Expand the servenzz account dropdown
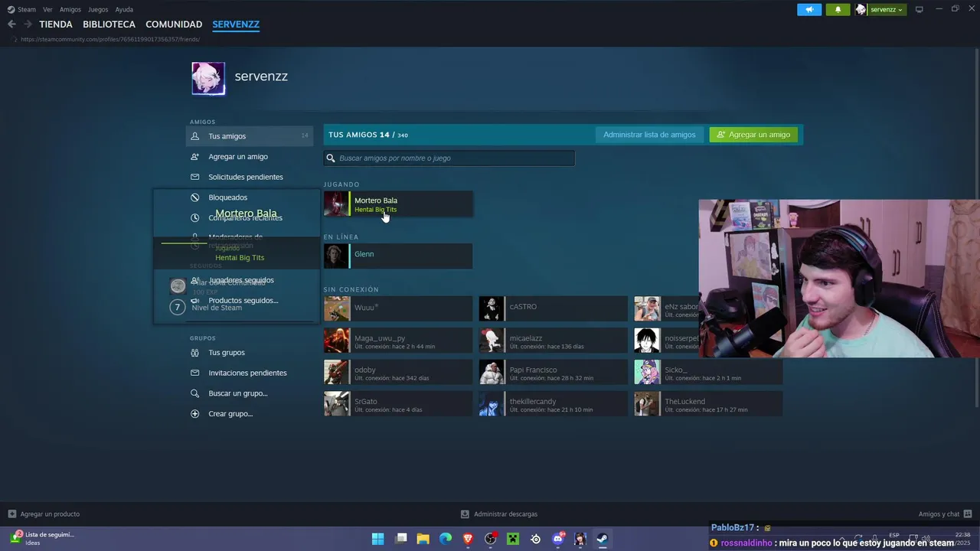This screenshot has width=980, height=551. pos(887,9)
